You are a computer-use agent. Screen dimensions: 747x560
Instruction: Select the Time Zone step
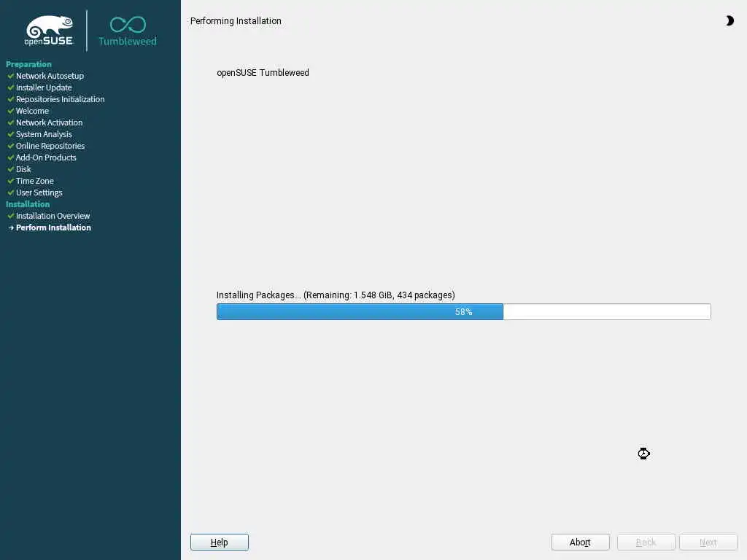coord(35,181)
